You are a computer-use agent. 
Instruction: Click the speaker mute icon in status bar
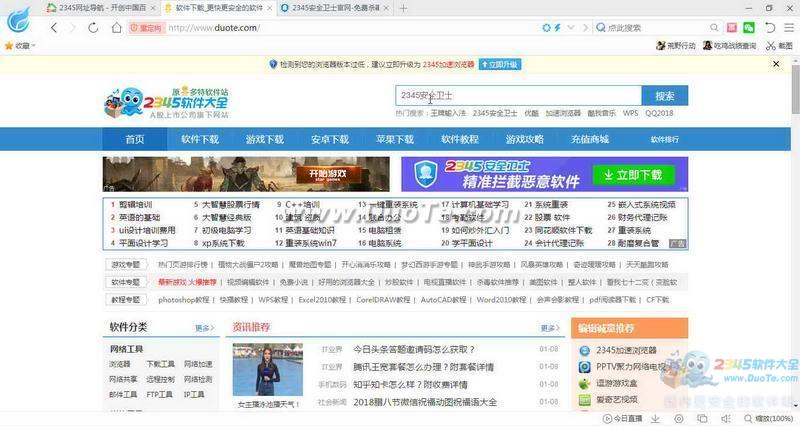[x=726, y=418]
